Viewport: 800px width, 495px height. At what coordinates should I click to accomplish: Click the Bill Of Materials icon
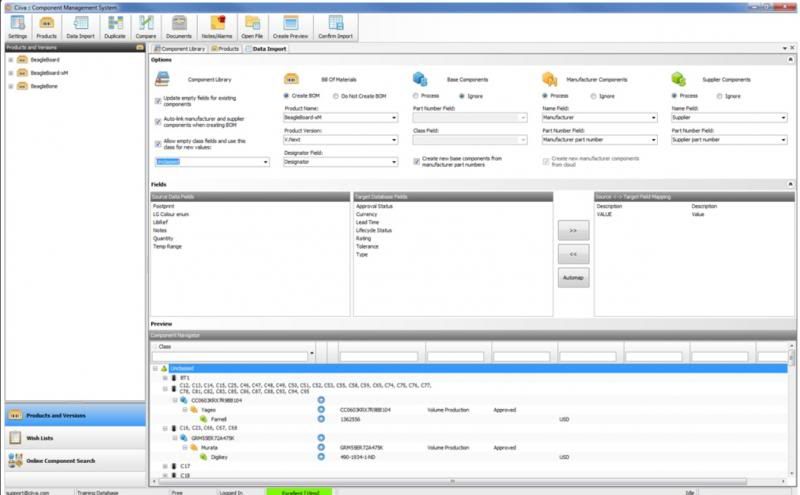point(291,79)
